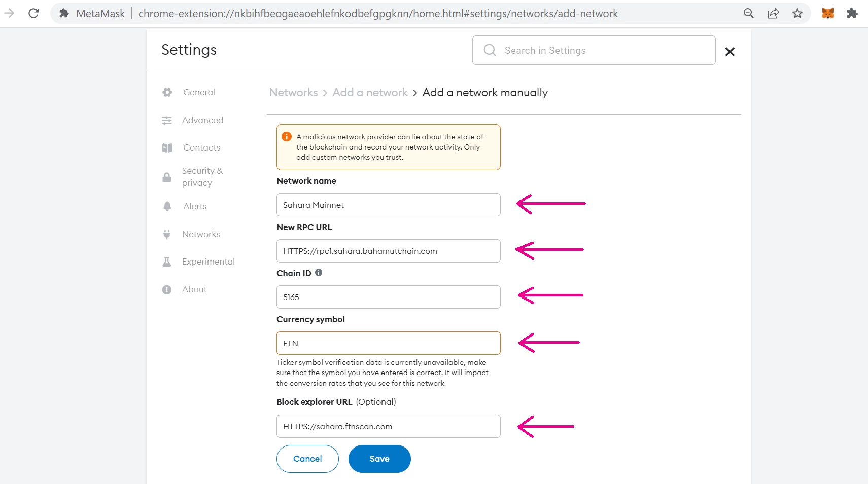Go back to Add a network breadcrumb
Screen dimensions: 868x484
(370, 93)
